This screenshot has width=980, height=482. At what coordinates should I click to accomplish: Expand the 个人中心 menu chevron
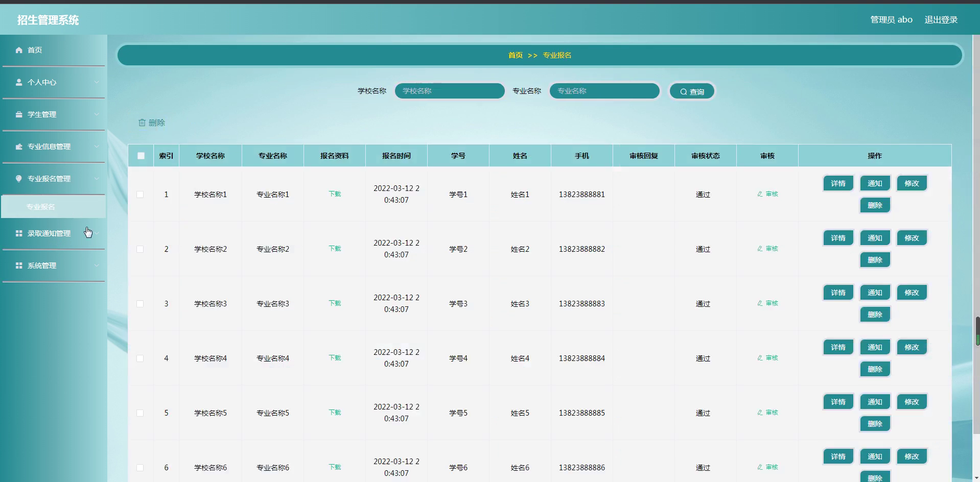pyautogui.click(x=97, y=82)
